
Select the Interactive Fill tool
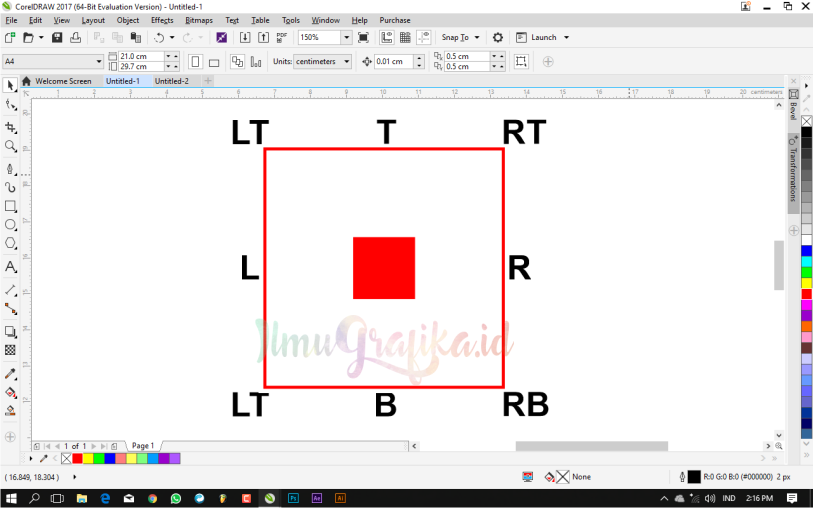(10, 392)
